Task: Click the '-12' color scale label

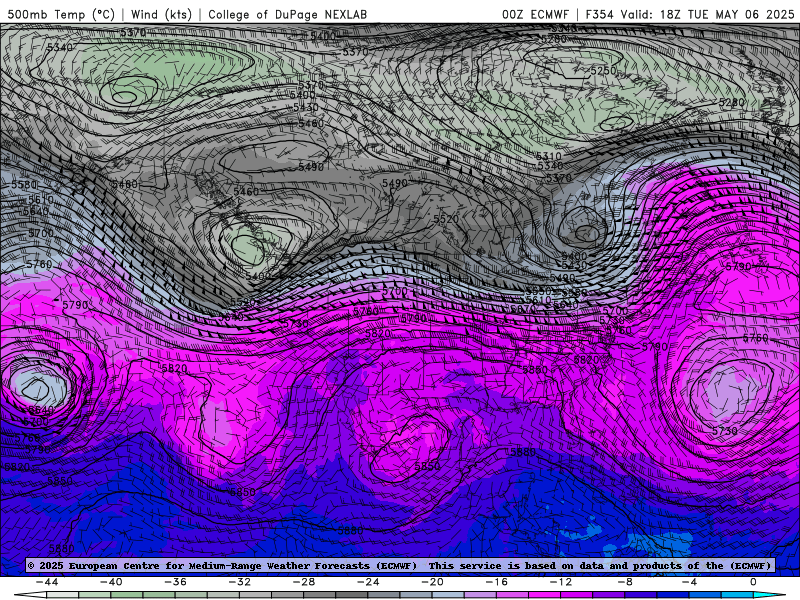Action: (x=561, y=582)
